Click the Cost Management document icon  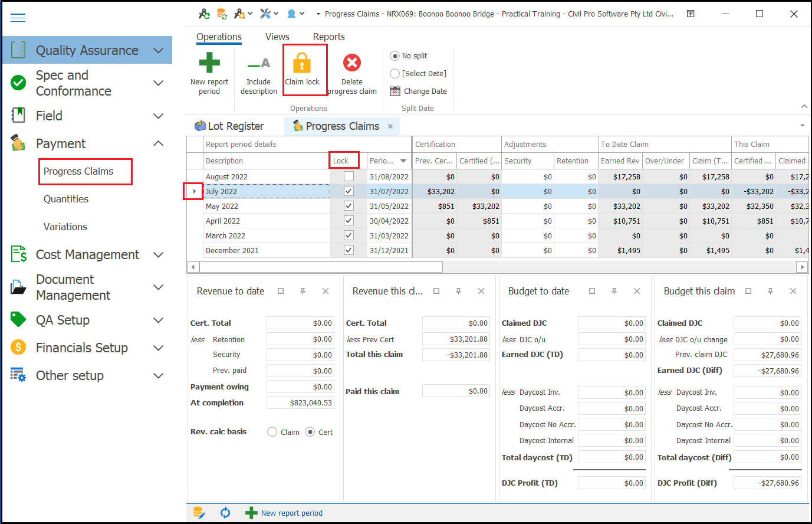click(18, 254)
